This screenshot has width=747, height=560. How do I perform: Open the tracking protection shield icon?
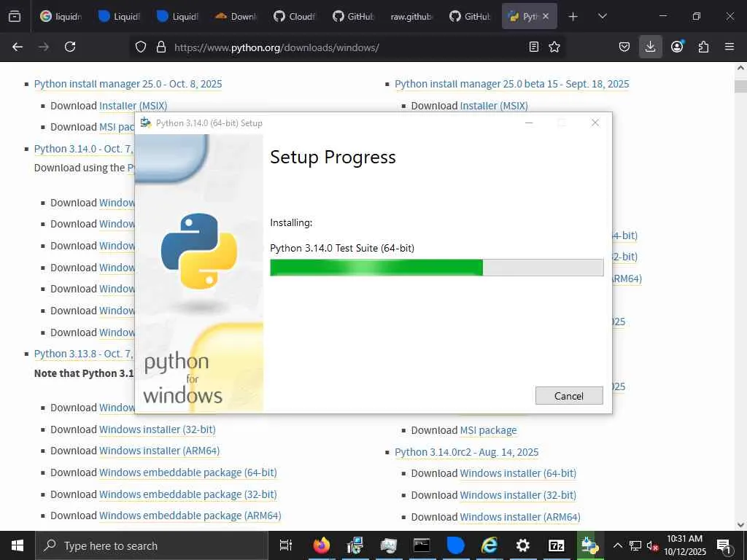pyautogui.click(x=141, y=47)
